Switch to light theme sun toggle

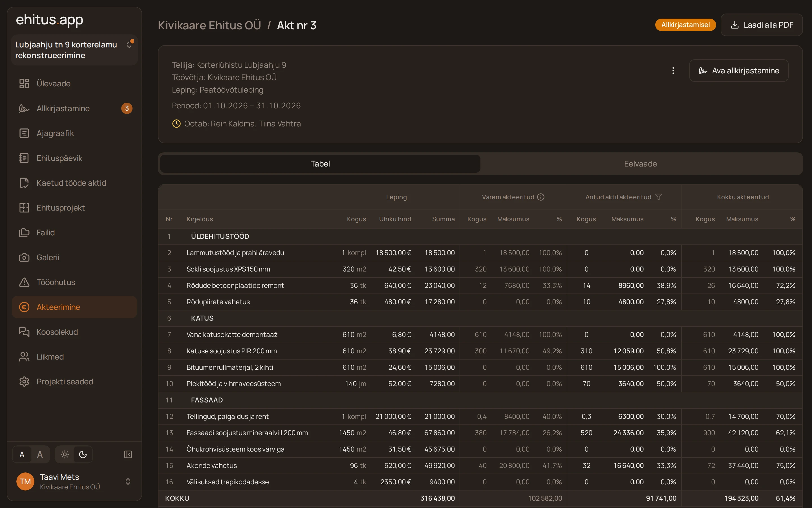pos(65,454)
